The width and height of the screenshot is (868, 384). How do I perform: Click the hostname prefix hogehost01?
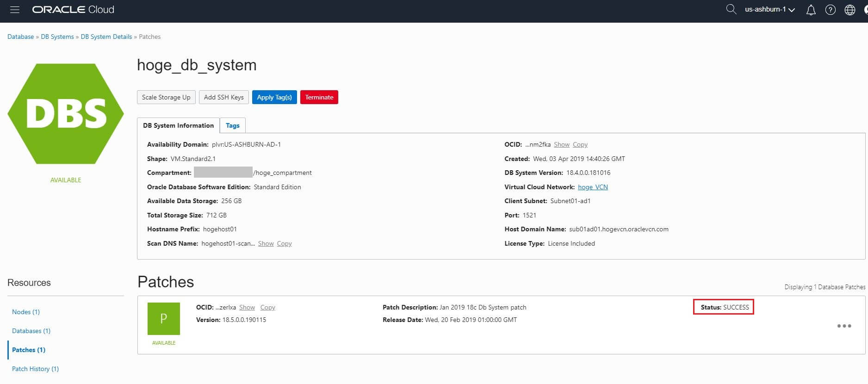[220, 229]
